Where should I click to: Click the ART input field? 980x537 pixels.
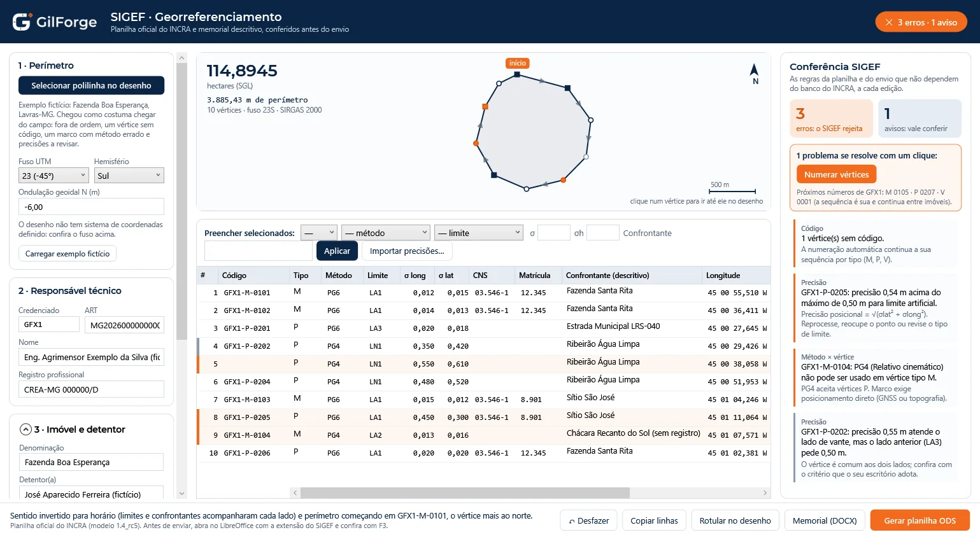[124, 324]
